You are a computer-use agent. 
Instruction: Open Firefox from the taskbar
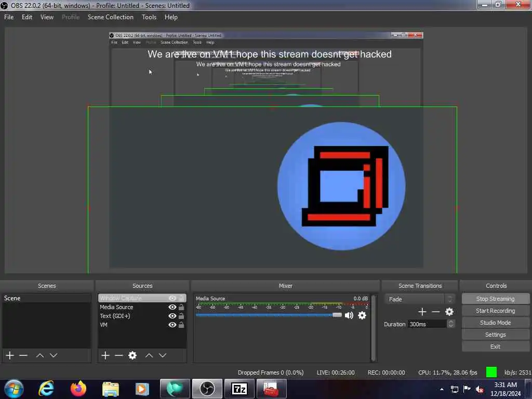click(x=78, y=389)
